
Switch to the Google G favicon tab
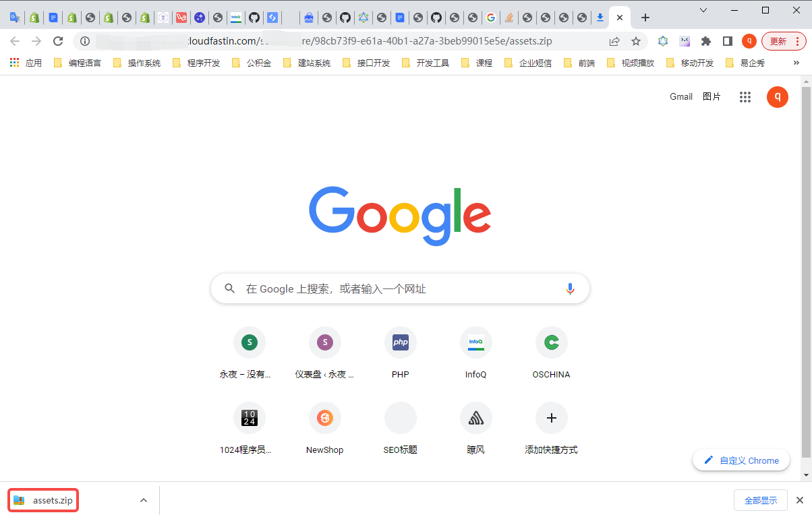point(490,18)
